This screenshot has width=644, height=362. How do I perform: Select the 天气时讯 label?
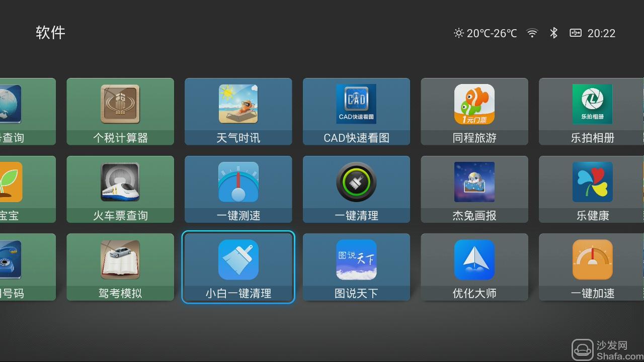[x=238, y=138]
